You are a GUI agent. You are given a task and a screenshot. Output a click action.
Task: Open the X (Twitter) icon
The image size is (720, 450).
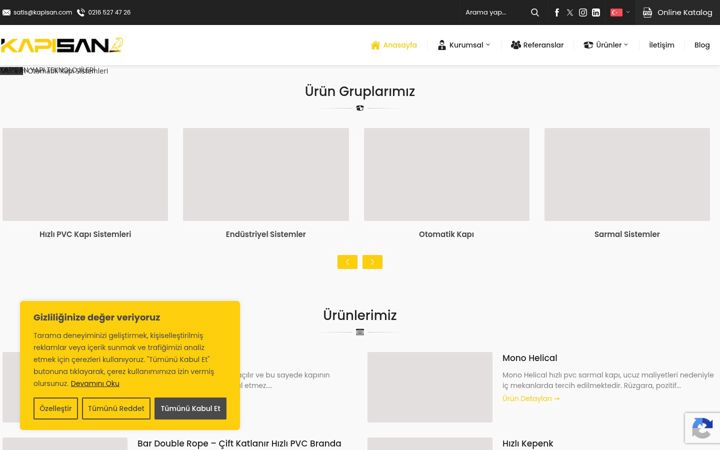point(570,12)
